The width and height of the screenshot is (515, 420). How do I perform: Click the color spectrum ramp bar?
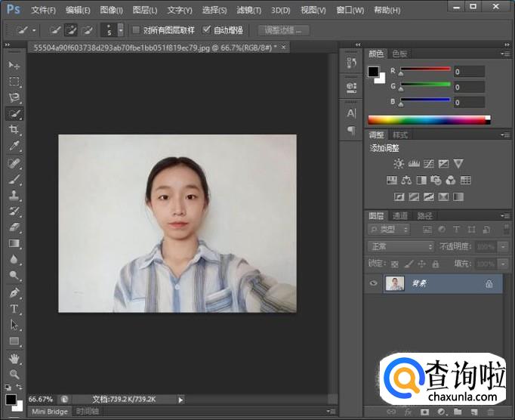pyautogui.click(x=427, y=119)
